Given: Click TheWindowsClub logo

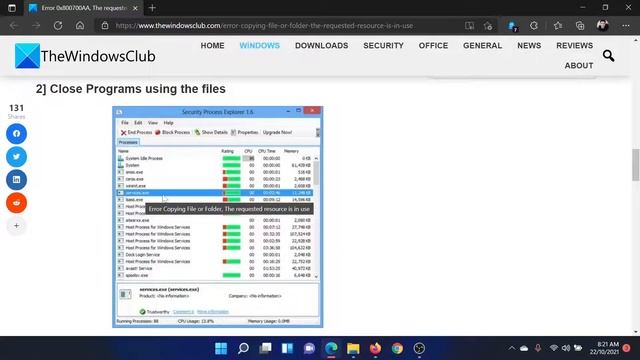Looking at the screenshot, I should pos(85,56).
